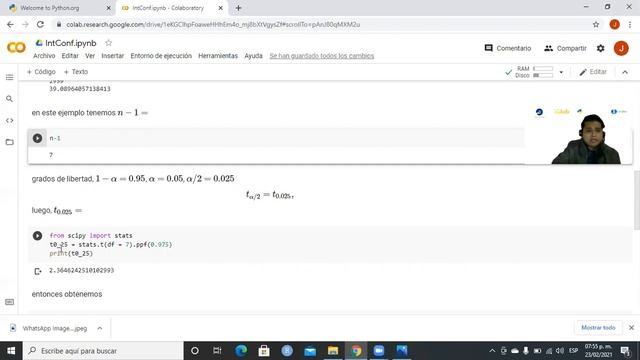Bookmark this page star icon

596,24
